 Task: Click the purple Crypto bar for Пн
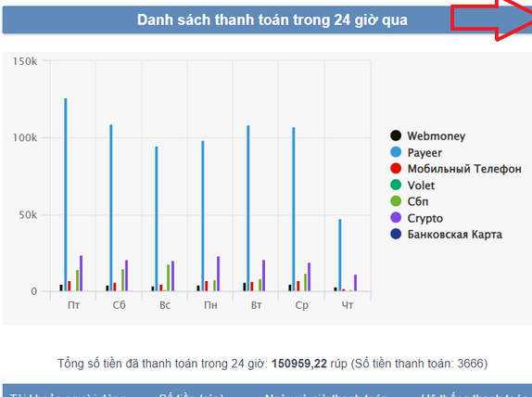(218, 274)
